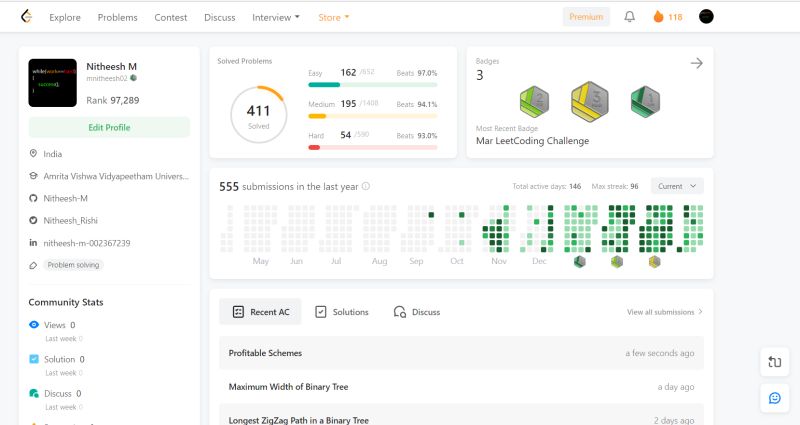Click the Discuss community stats icon
Viewport: 800px width, 425px height.
34,393
